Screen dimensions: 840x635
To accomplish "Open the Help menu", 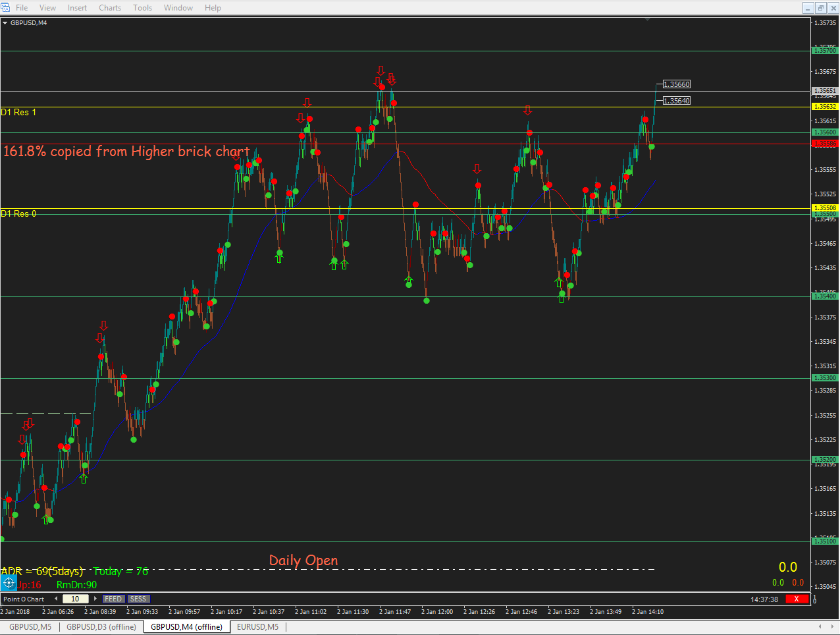I will coord(213,8).
